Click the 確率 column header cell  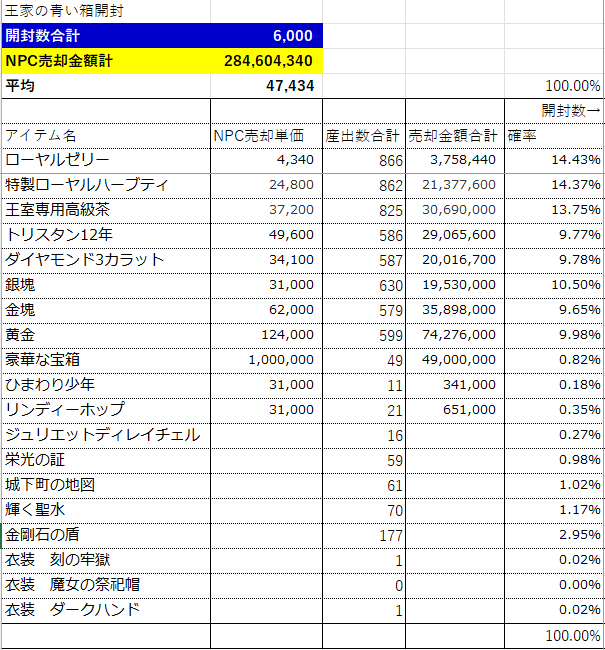[553, 135]
